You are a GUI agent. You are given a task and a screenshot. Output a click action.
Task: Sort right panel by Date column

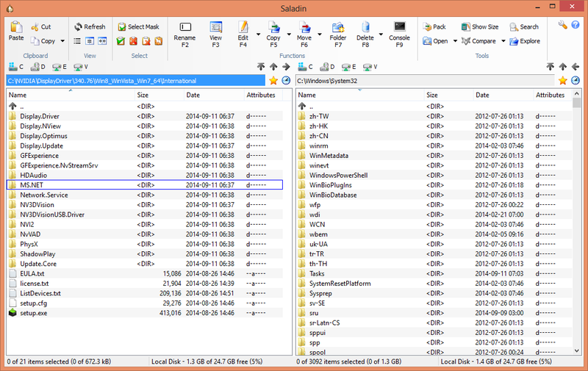(503, 96)
